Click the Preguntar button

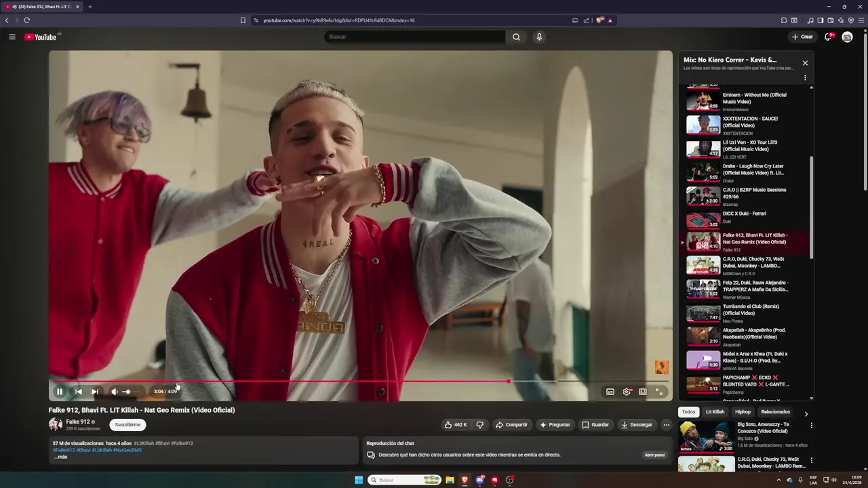coord(555,425)
